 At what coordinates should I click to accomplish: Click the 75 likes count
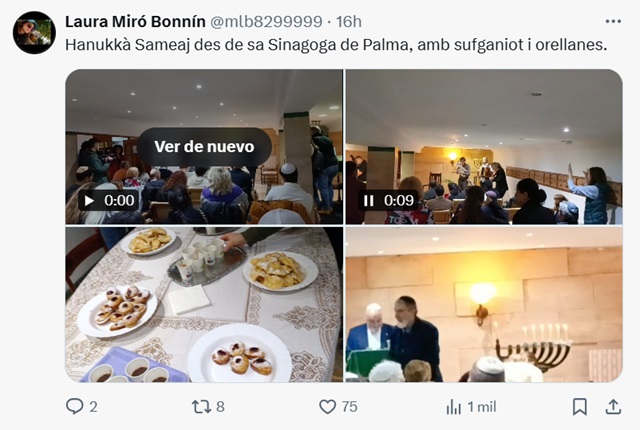pos(350,406)
